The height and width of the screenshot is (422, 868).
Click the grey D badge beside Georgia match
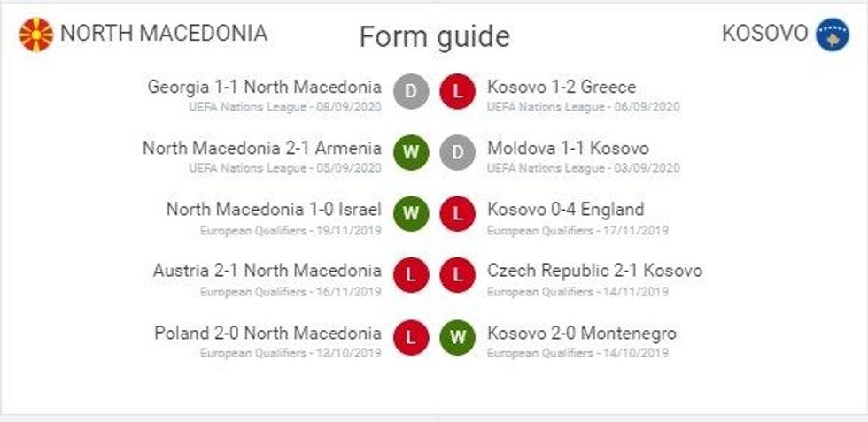coord(411,90)
